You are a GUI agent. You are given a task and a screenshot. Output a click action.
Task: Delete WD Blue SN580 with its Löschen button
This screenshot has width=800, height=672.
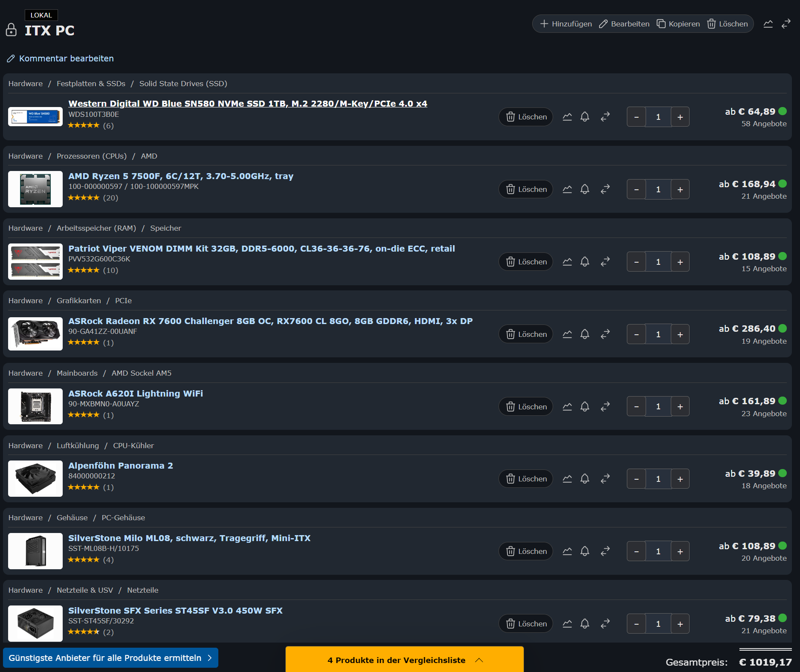click(x=526, y=117)
